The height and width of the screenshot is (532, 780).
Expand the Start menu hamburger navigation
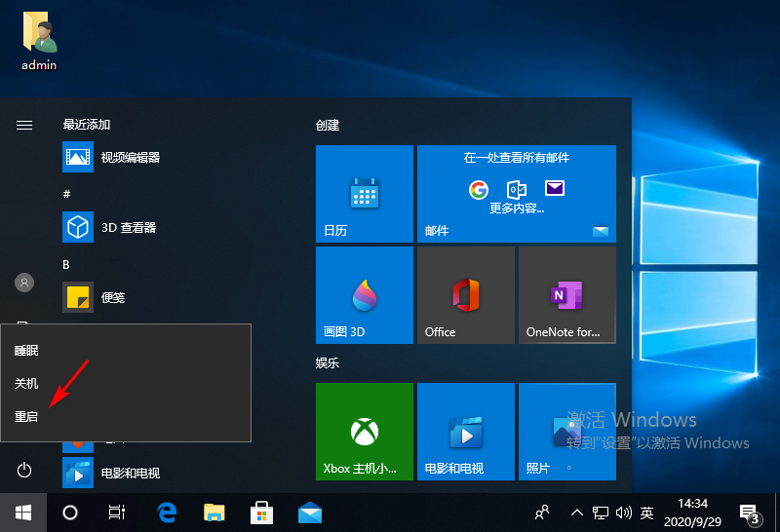tap(24, 125)
